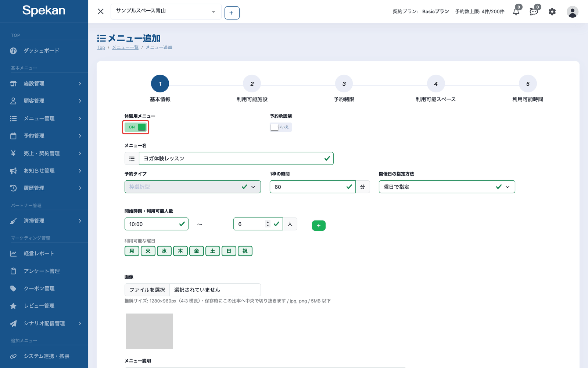Toggle the 月 weekday button
The height and width of the screenshot is (368, 588).
point(132,251)
